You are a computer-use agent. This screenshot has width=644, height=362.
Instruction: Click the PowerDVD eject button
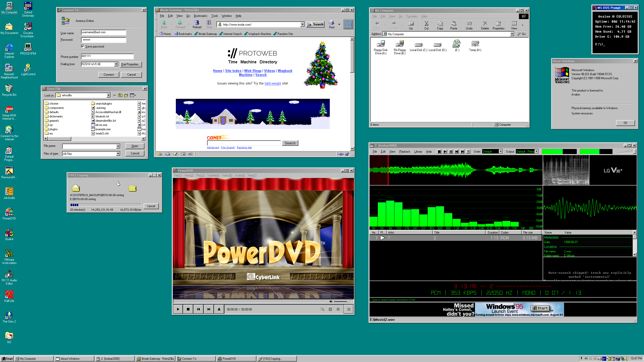[219, 309]
